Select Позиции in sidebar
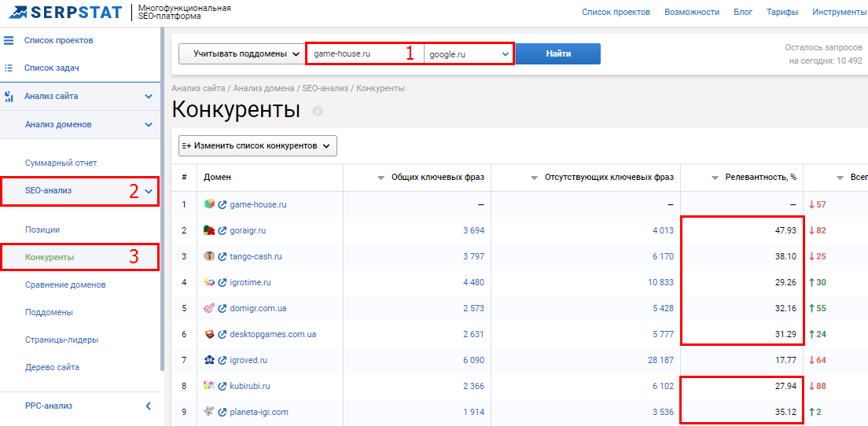 click(42, 230)
